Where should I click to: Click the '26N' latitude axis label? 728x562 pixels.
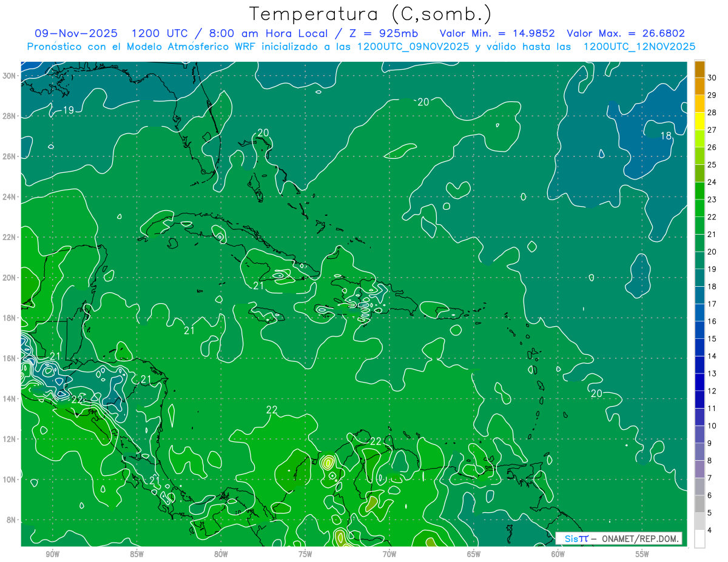(10, 156)
